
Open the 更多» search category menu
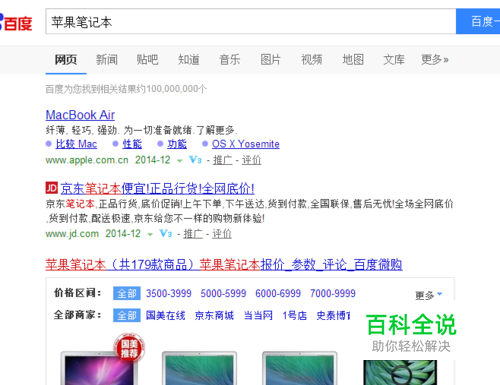[435, 60]
